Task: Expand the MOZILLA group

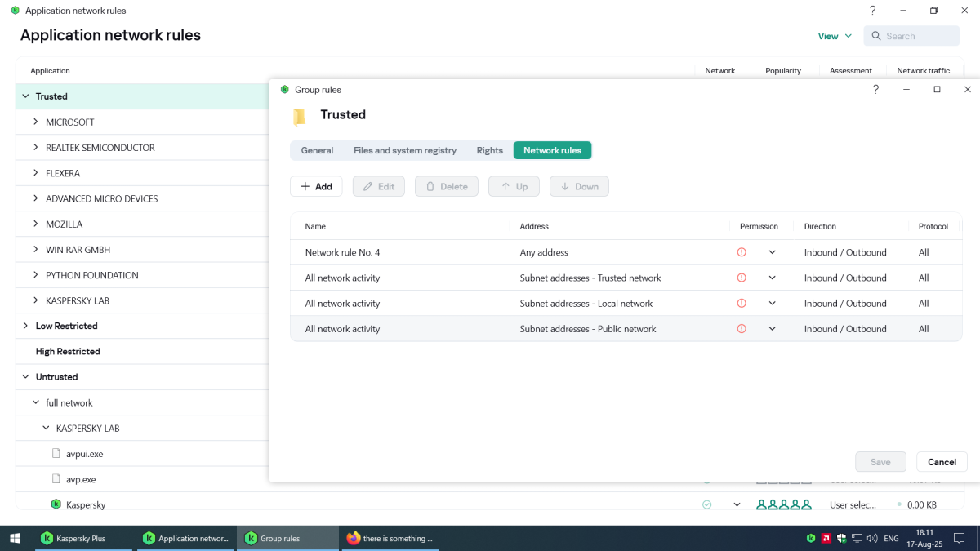Action: (x=36, y=224)
